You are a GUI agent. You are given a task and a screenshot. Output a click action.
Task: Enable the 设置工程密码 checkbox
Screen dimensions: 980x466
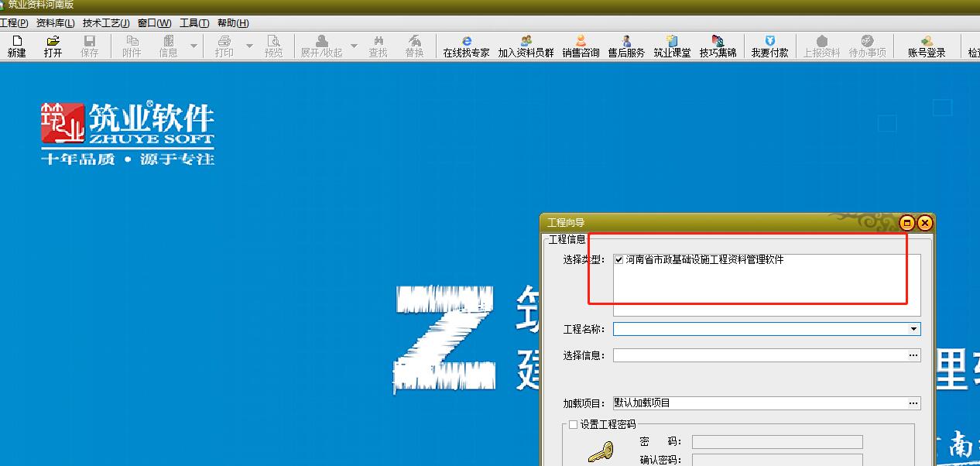[x=574, y=424]
